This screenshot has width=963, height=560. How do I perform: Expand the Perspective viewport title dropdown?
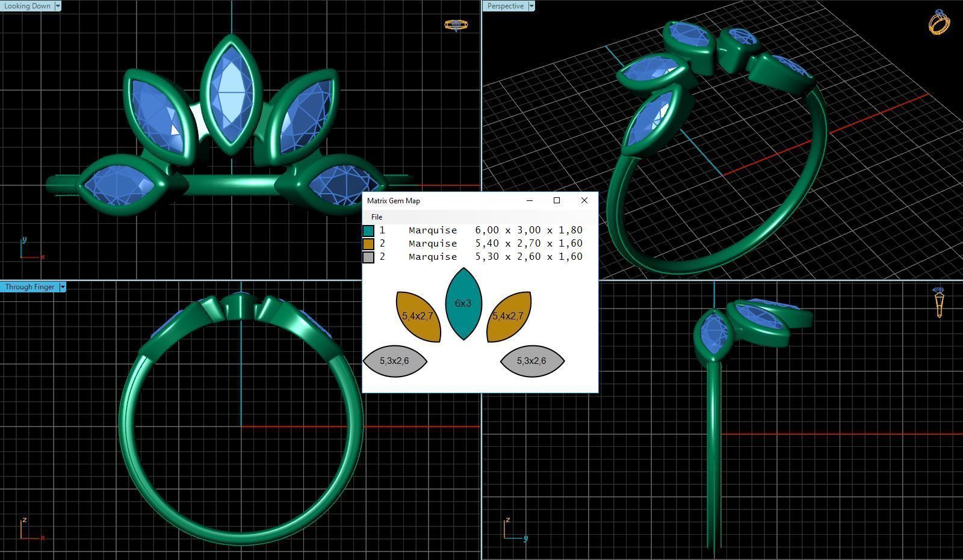[x=532, y=5]
